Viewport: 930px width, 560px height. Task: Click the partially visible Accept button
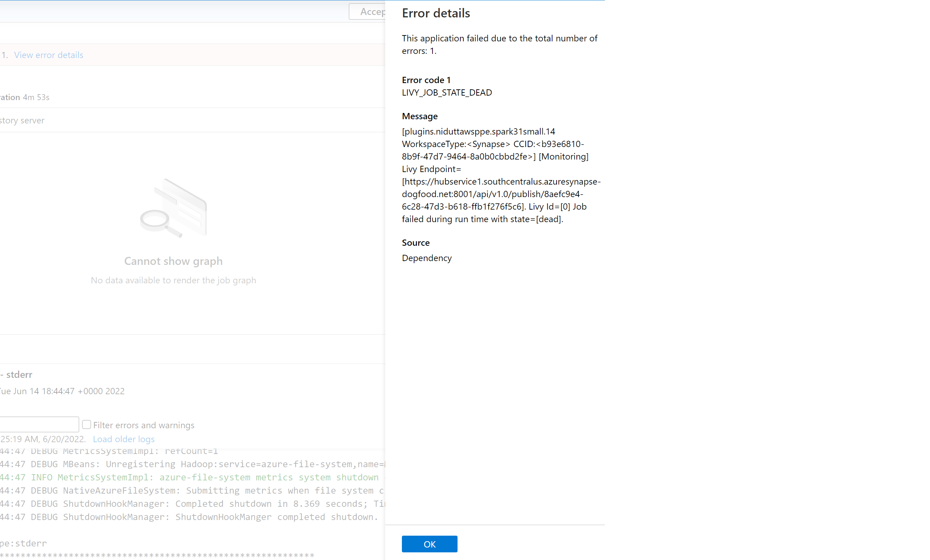pos(368,12)
